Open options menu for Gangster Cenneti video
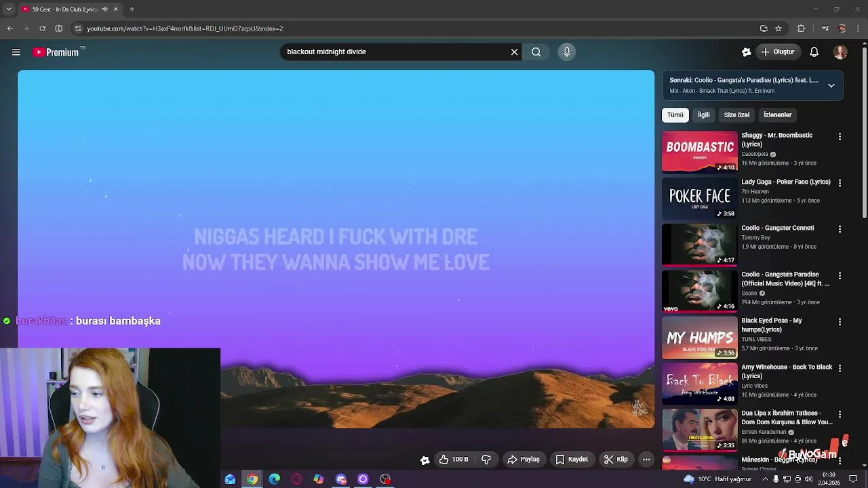868x488 pixels. point(840,230)
